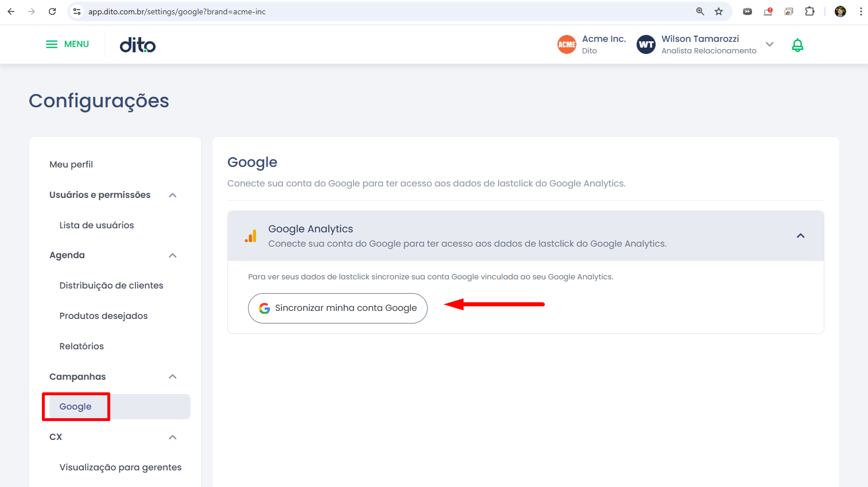Collapse Usuários e permissões section
This screenshot has height=487, width=868.
tap(173, 195)
